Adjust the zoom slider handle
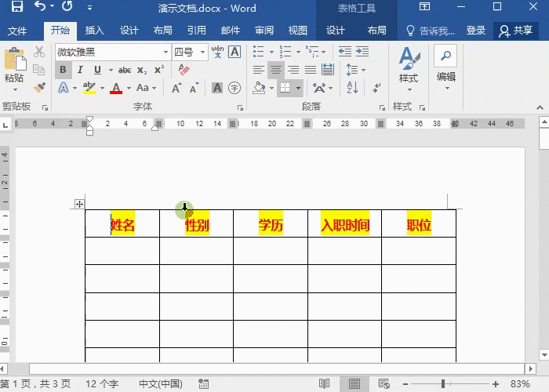The image size is (549, 392). point(443,383)
